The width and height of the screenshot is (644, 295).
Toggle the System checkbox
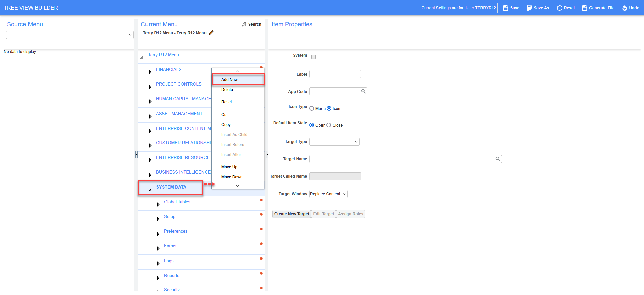coord(314,57)
